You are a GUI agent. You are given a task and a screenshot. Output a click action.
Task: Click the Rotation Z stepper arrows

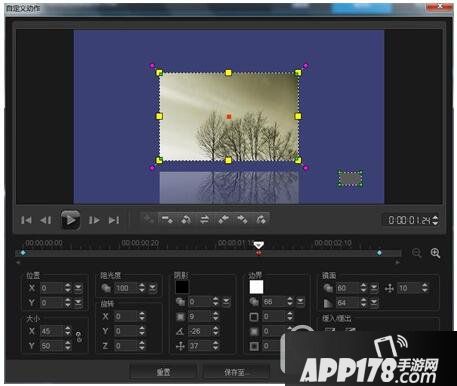[142, 346]
